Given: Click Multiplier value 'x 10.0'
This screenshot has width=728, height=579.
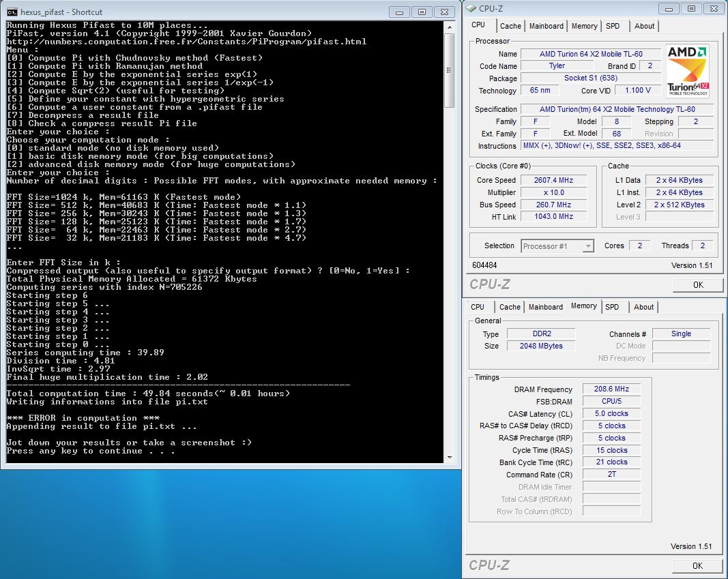Looking at the screenshot, I should pyautogui.click(x=553, y=192).
